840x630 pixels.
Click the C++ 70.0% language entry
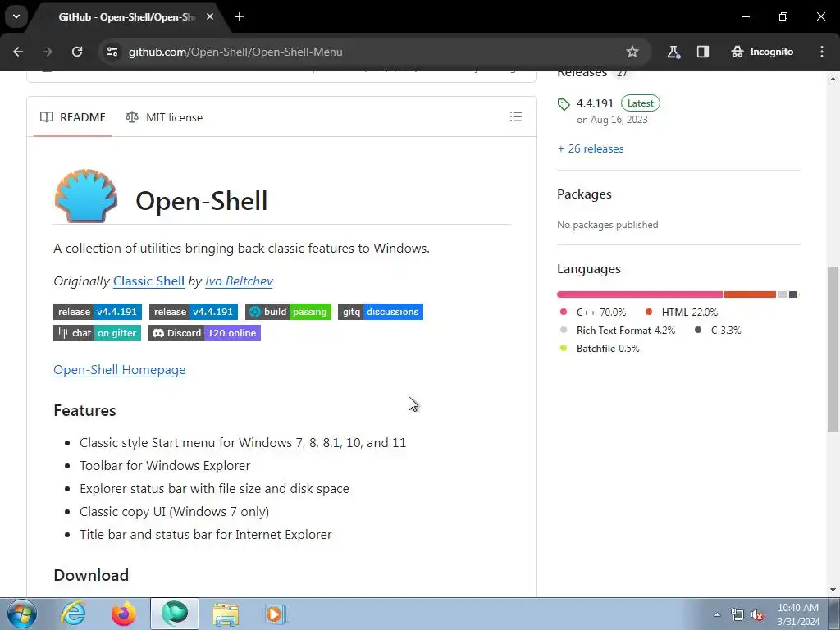point(592,313)
